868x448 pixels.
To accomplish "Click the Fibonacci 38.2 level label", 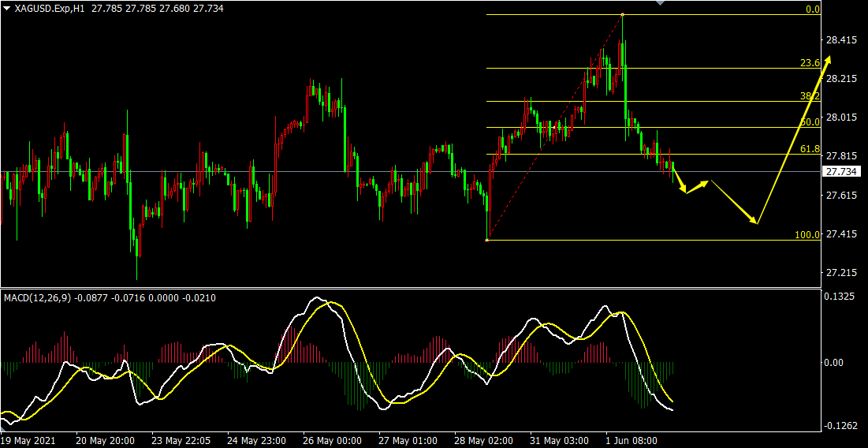I will (x=810, y=95).
